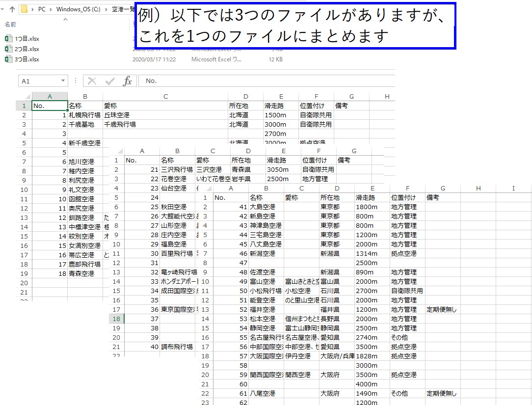Click cell 秋田空港 in second sheet
This screenshot has width=532, height=405.
click(177, 207)
